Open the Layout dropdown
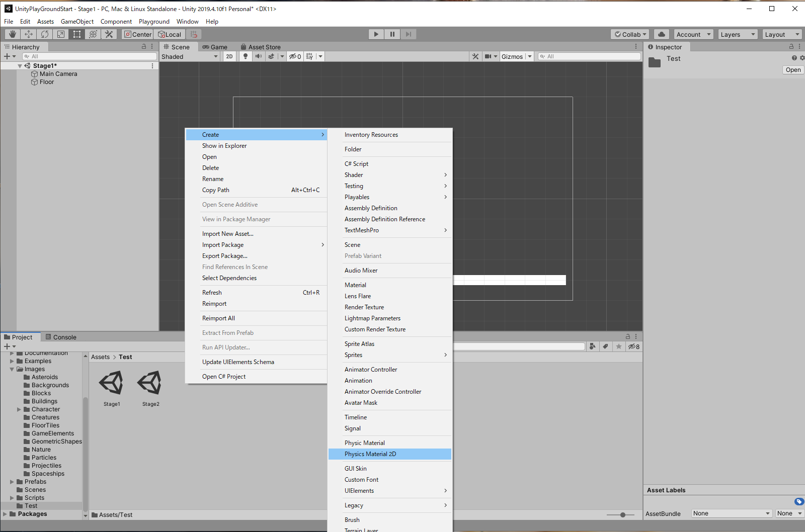This screenshot has width=805, height=532. (782, 34)
